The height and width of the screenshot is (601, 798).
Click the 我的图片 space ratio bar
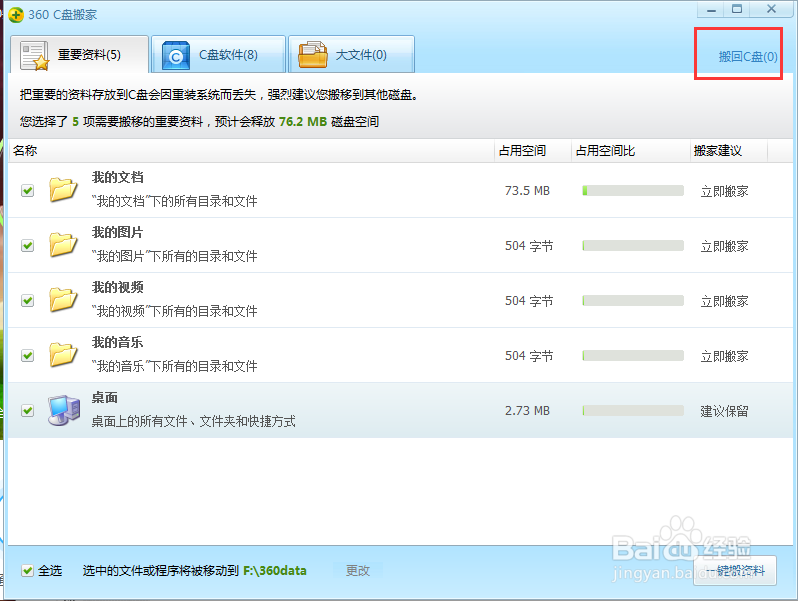(x=633, y=246)
